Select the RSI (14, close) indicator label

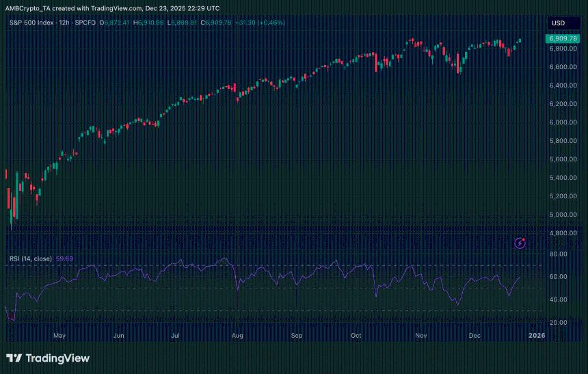point(30,258)
